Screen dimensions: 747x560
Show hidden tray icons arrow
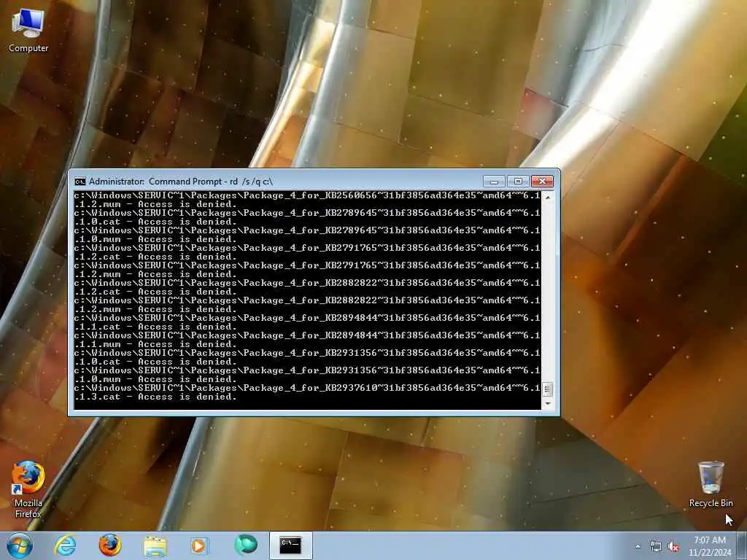pyautogui.click(x=638, y=547)
